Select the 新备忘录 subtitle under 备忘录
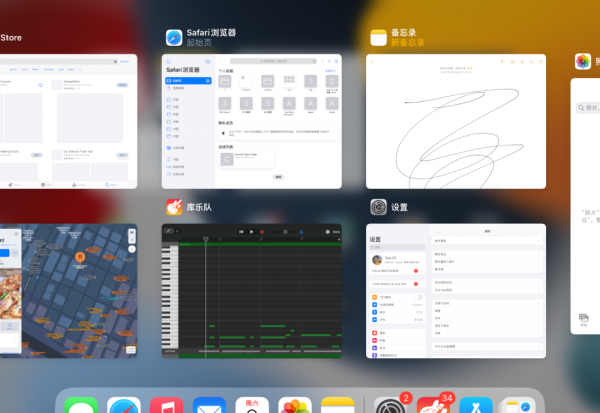 408,42
